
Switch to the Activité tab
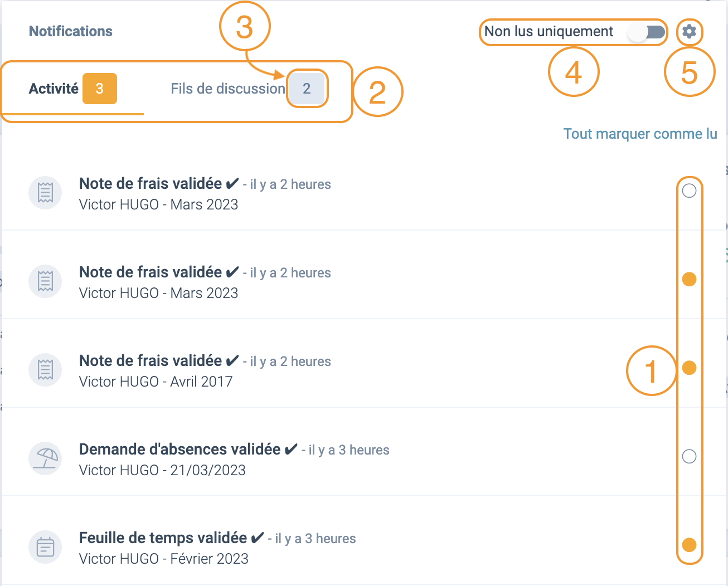[x=54, y=89]
